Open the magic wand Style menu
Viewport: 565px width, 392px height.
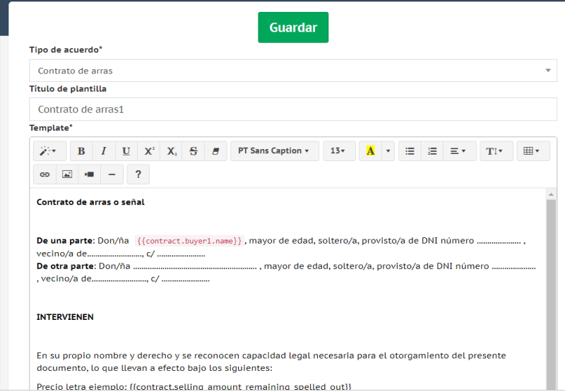(x=49, y=151)
